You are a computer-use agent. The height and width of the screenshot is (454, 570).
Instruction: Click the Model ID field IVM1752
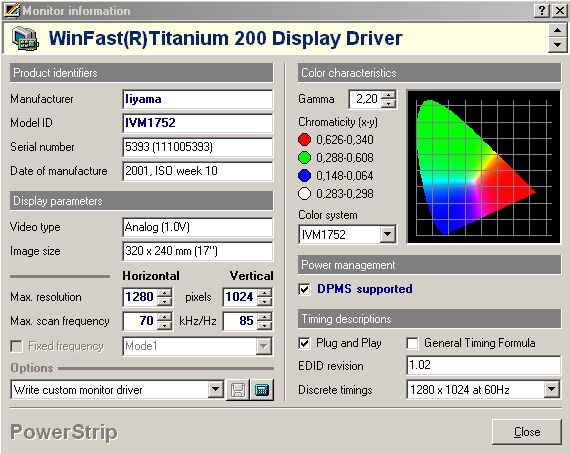197,123
